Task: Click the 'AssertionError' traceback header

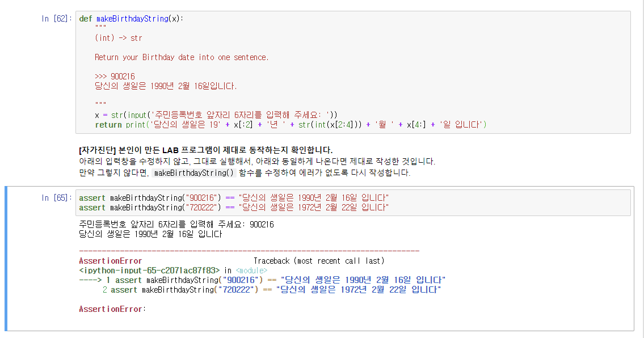Action: pos(111,261)
